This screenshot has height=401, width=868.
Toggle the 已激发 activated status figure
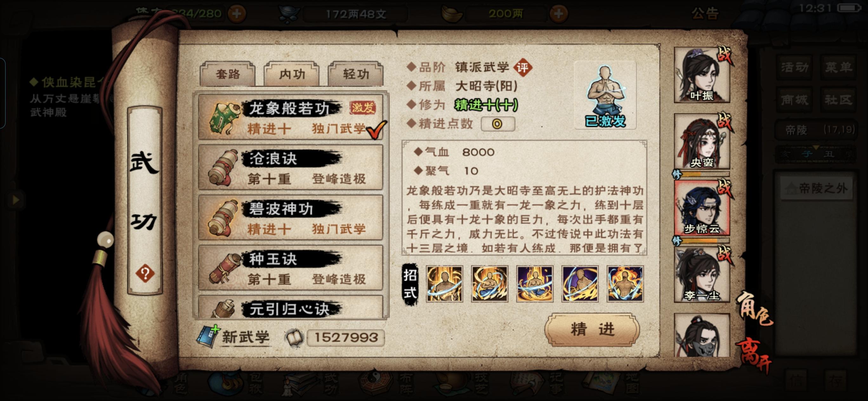click(x=605, y=95)
